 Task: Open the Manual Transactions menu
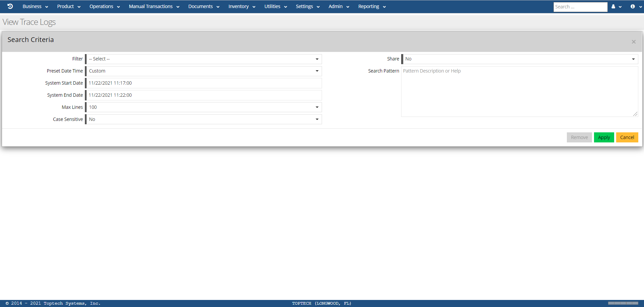(154, 6)
